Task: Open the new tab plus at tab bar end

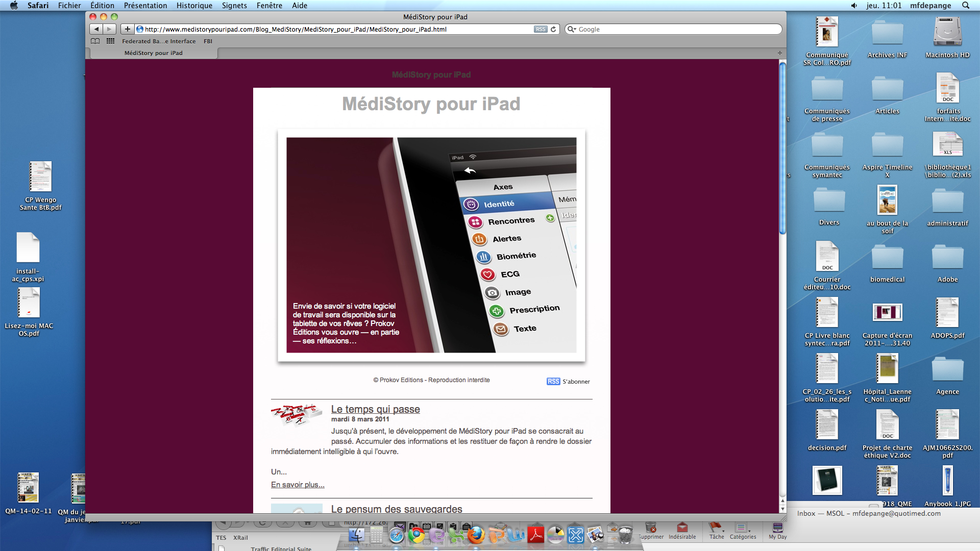Action: (x=779, y=53)
